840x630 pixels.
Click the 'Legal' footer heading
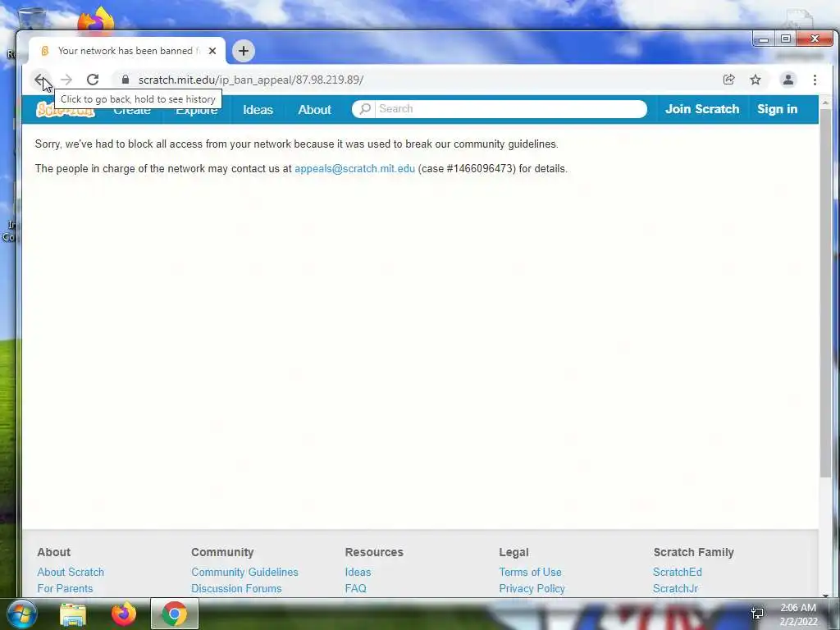point(514,552)
